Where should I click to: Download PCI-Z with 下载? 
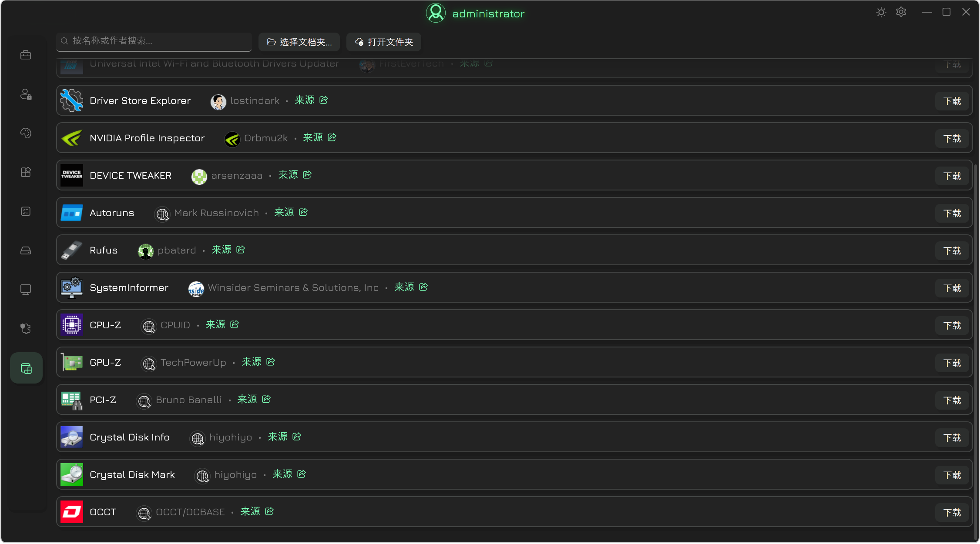[952, 400]
